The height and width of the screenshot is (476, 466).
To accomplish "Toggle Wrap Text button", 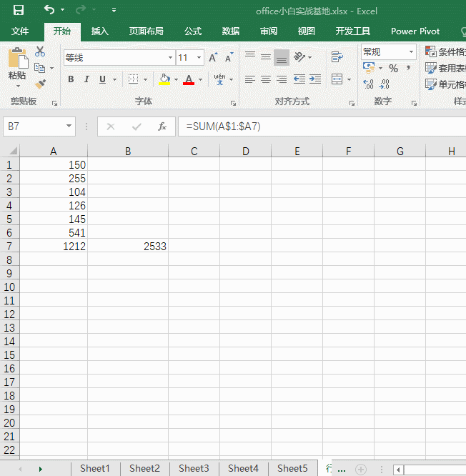I will click(337, 57).
